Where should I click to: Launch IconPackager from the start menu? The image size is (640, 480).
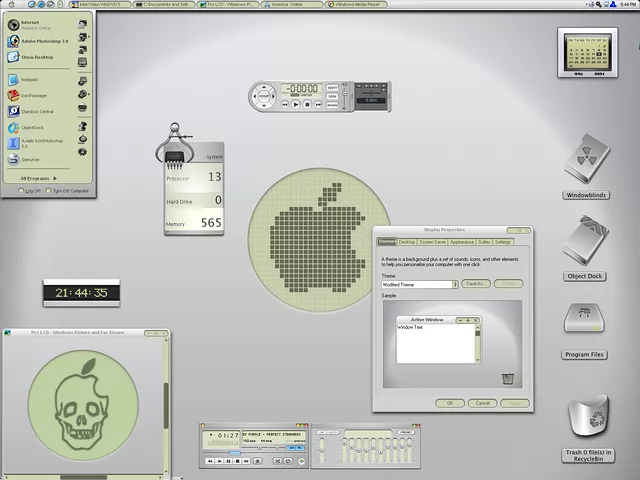(x=27, y=96)
